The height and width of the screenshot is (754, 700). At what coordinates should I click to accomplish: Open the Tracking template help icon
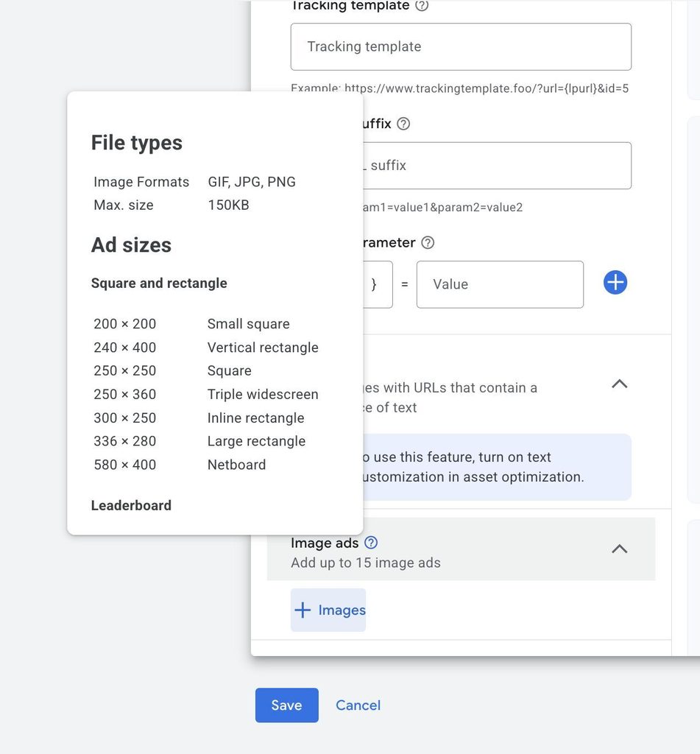click(x=422, y=5)
